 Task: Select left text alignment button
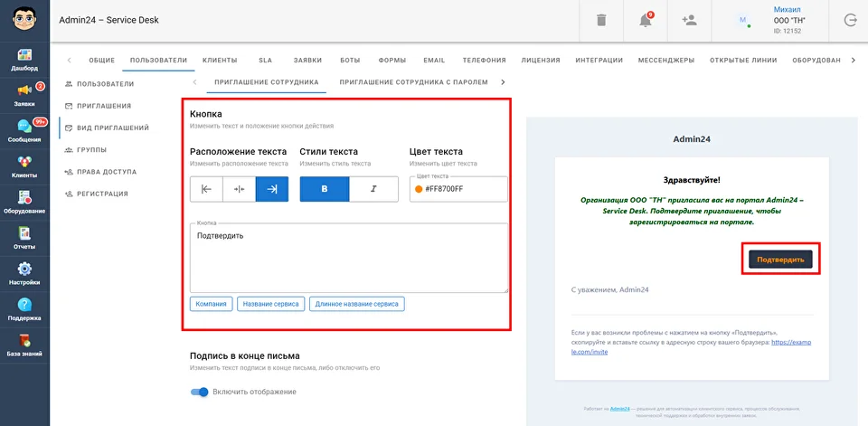[206, 189]
